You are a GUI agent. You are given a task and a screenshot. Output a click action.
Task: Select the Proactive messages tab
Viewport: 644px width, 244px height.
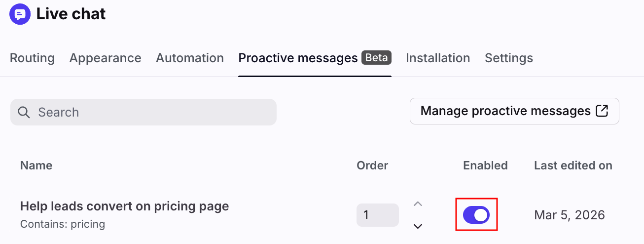(298, 58)
